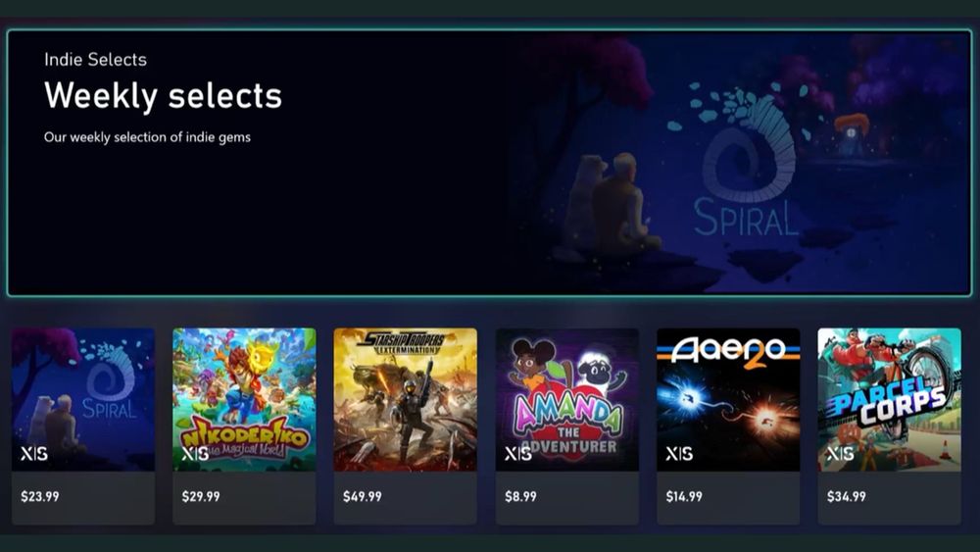Viewport: 980px width, 552px height.
Task: Click the X|S badge on Spiral tile
Action: [33, 454]
